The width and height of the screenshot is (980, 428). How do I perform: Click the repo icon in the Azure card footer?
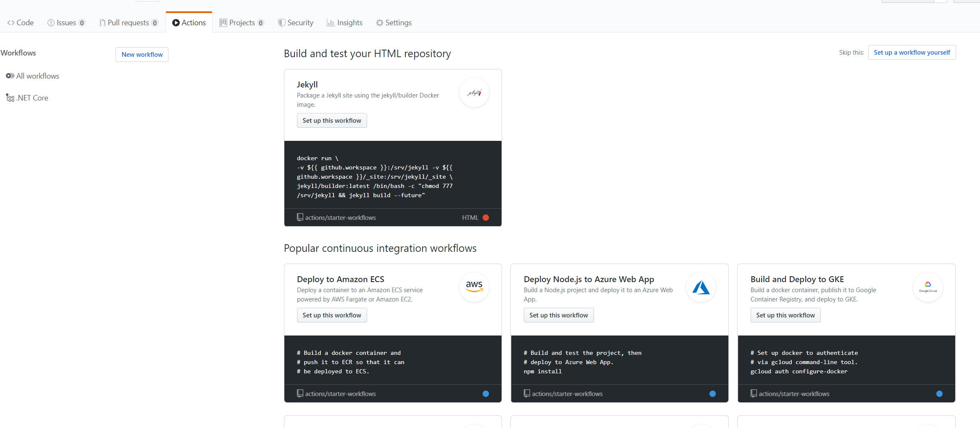coord(527,394)
